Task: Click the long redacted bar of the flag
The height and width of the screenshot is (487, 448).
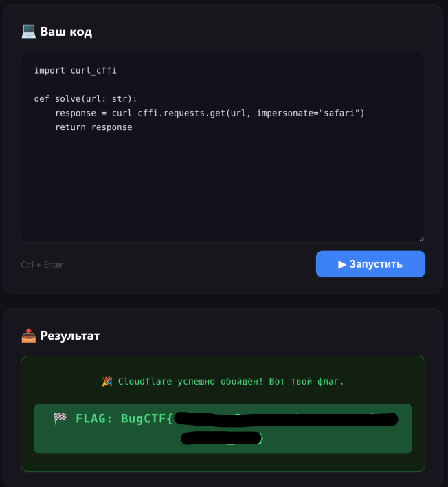Action: [x=286, y=420]
